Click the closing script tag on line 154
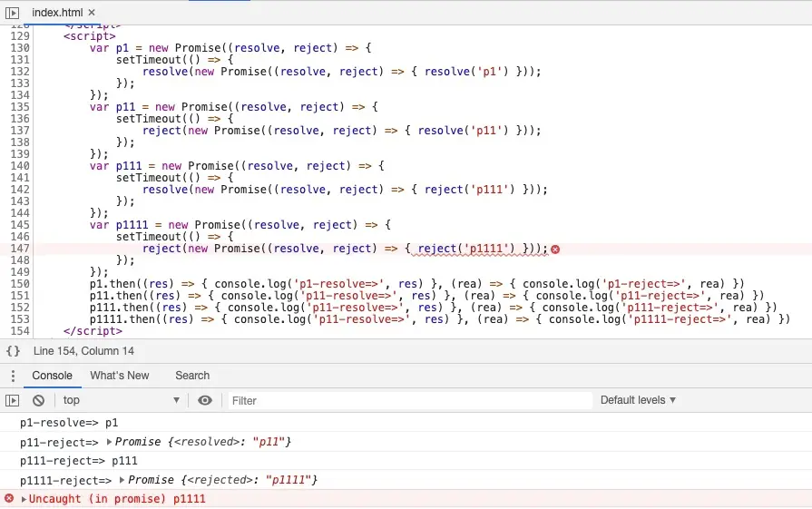This screenshot has height=509, width=812. coord(93,331)
